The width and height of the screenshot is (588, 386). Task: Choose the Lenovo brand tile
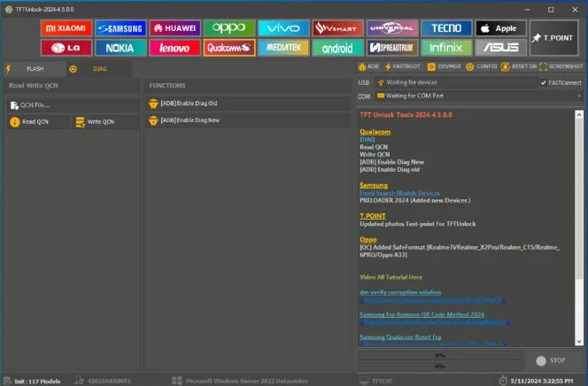coord(174,48)
